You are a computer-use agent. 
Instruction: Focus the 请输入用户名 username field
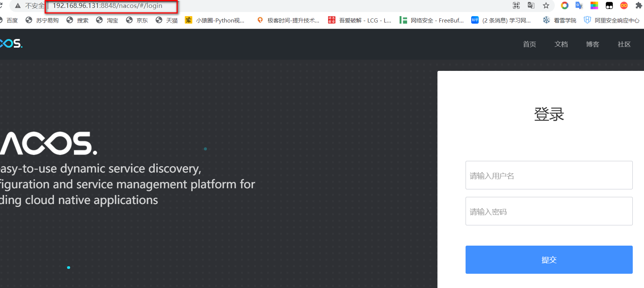coord(549,175)
